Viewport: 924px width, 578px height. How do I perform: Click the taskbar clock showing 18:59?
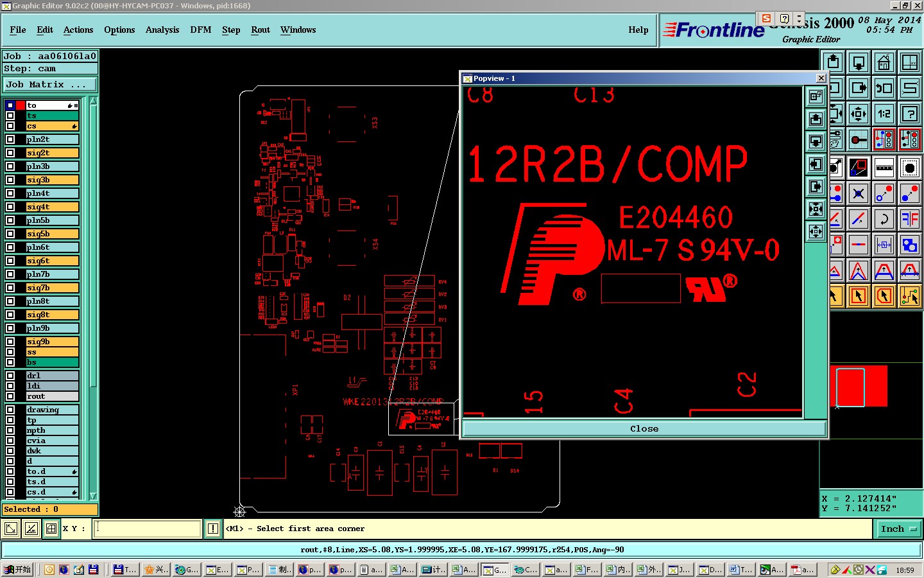(x=905, y=570)
